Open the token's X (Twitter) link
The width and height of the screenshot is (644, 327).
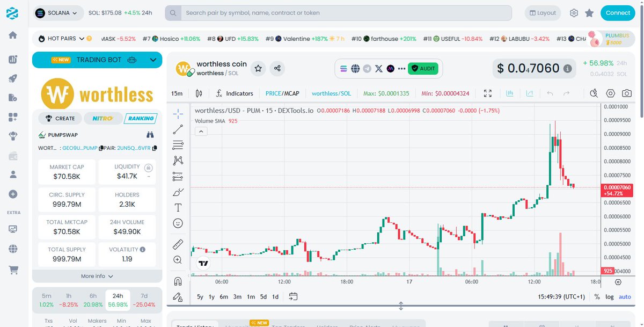(x=379, y=69)
